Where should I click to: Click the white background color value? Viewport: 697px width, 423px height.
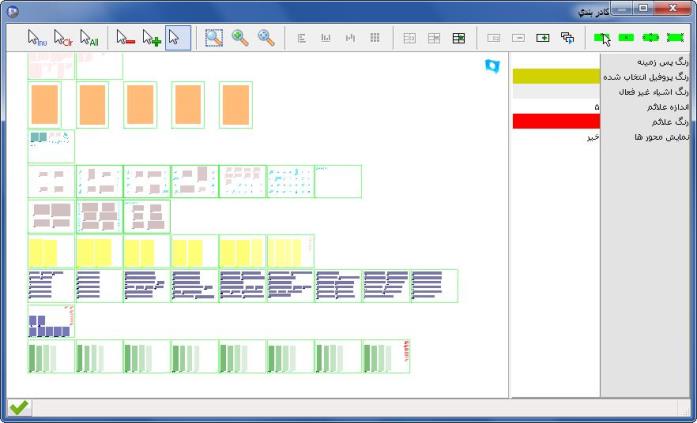[x=556, y=61]
